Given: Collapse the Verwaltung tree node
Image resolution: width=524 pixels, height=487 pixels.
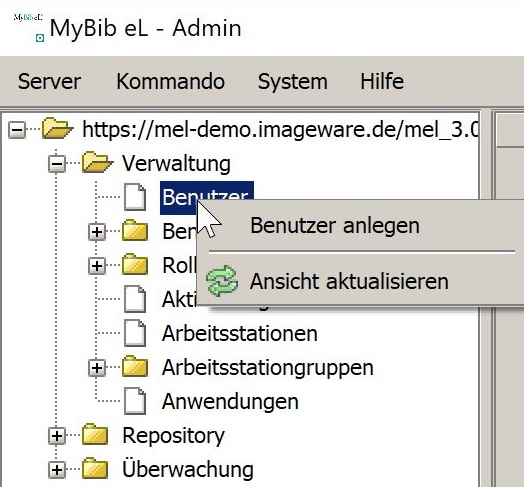Looking at the screenshot, I should point(57,164).
